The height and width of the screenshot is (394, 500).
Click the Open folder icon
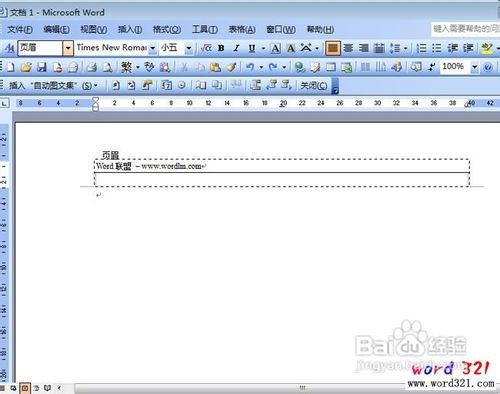click(26, 67)
